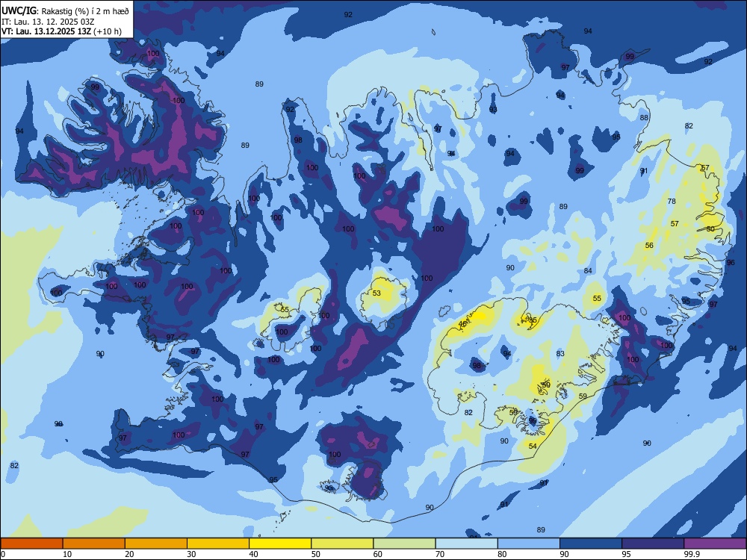Pick the dark navy 95–99.9 legend swatch
The width and height of the screenshot is (747, 560).
(653, 544)
